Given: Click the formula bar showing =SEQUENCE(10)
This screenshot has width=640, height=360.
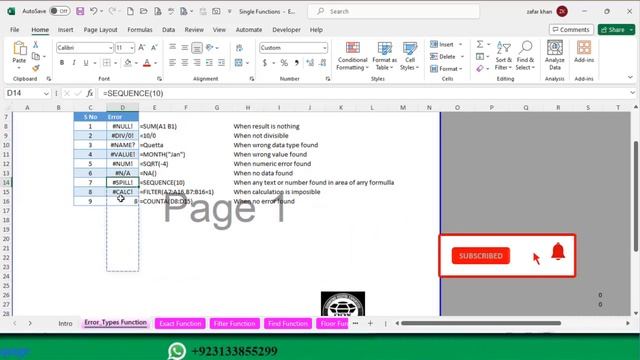Looking at the screenshot, I should [x=363, y=93].
